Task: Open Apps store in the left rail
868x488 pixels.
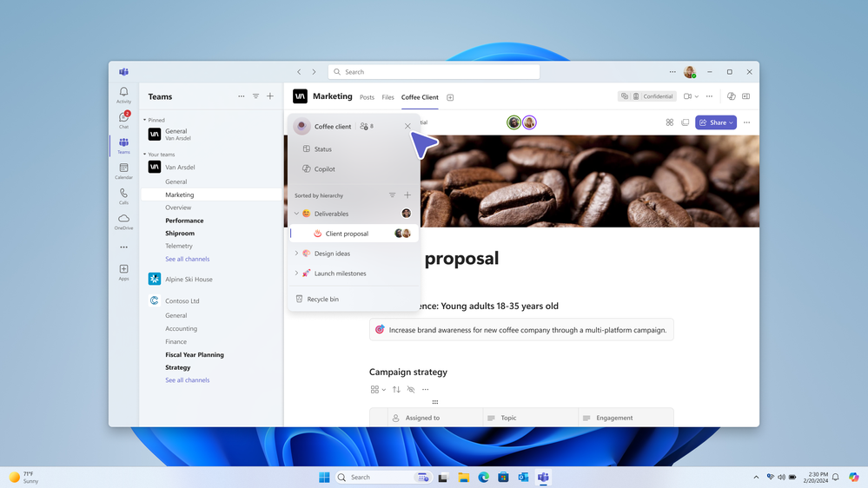Action: click(x=123, y=272)
